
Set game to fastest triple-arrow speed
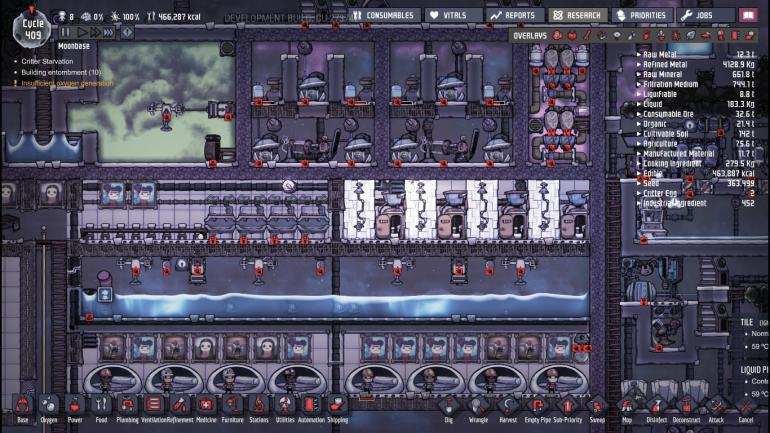(108, 32)
